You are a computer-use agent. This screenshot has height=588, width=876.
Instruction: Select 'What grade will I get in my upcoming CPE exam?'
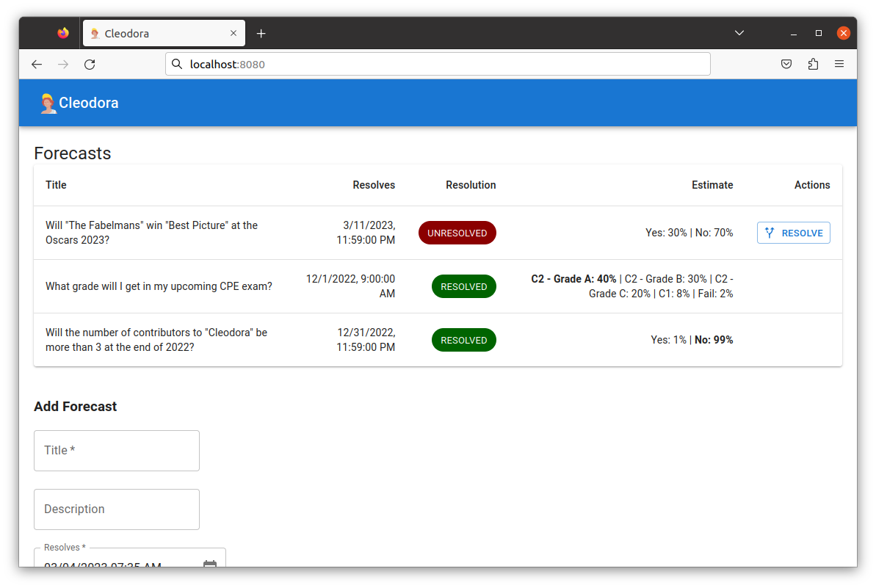pyautogui.click(x=159, y=286)
